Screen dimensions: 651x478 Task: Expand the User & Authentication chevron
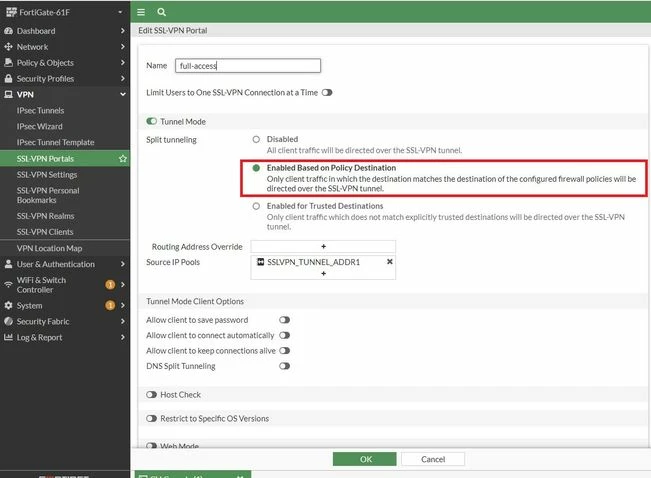point(122,264)
